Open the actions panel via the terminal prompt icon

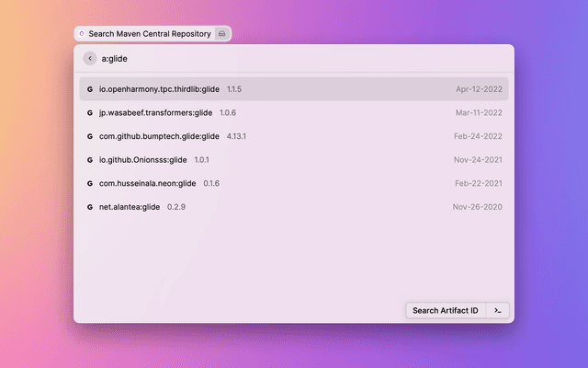pyautogui.click(x=497, y=310)
